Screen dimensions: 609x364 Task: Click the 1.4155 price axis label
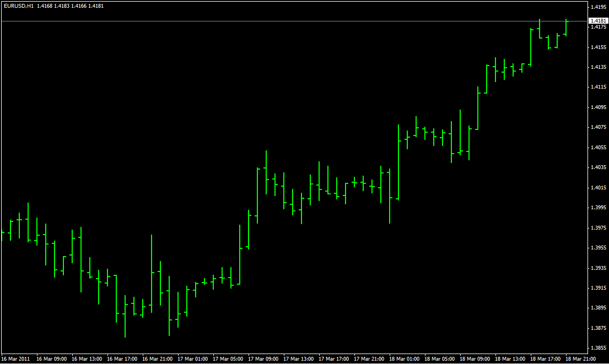[598, 47]
